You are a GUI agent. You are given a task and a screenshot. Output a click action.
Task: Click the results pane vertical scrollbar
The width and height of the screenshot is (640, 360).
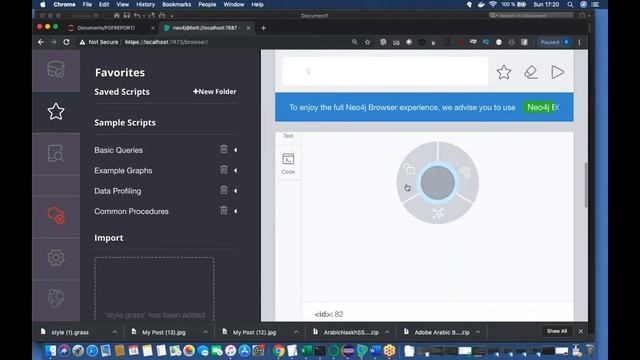pyautogui.click(x=586, y=185)
